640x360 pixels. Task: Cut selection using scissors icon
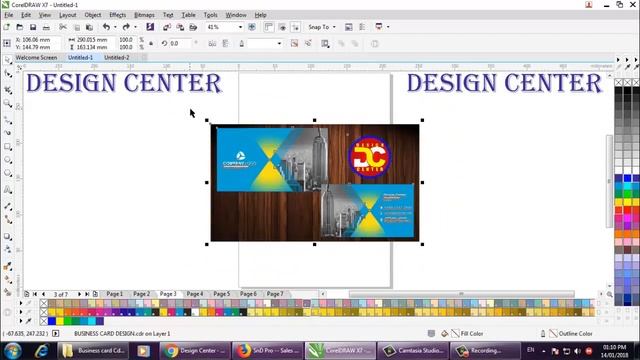pos(63,27)
